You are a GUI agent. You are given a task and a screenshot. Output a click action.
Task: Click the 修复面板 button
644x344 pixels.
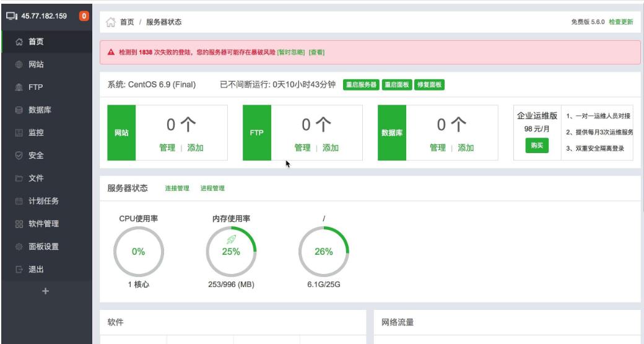pos(429,85)
